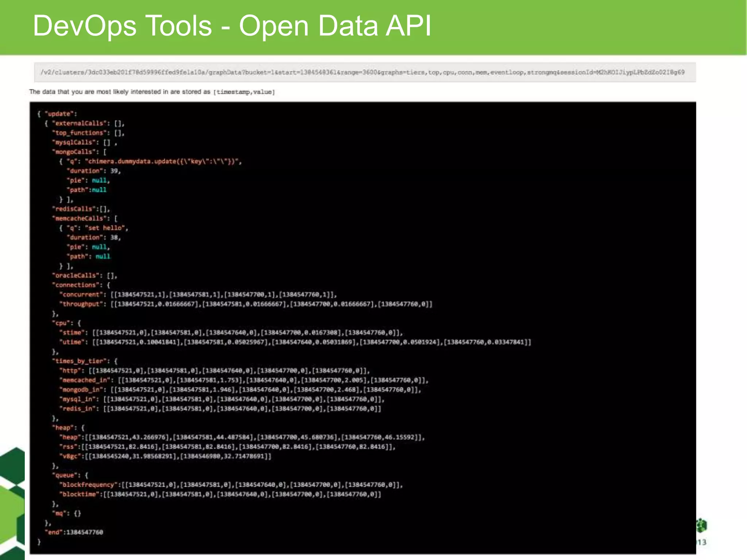The height and width of the screenshot is (560, 747).
Task: Click the inline code "[timestamp,value]"
Action: click(244, 92)
